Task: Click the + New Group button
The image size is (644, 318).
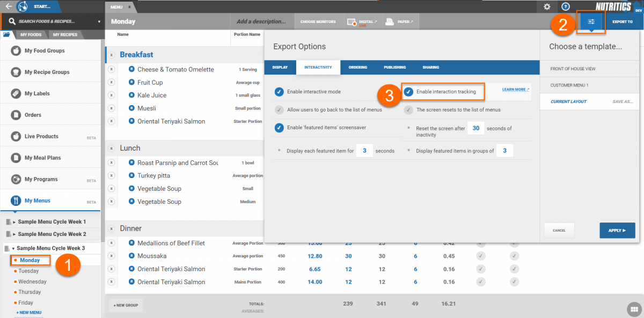Action: [126, 305]
